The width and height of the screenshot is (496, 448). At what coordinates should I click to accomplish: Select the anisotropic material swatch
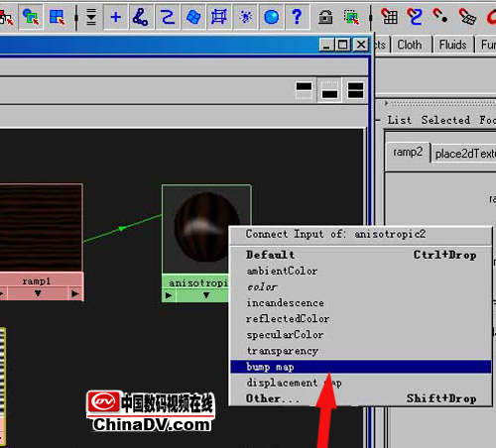pos(206,229)
